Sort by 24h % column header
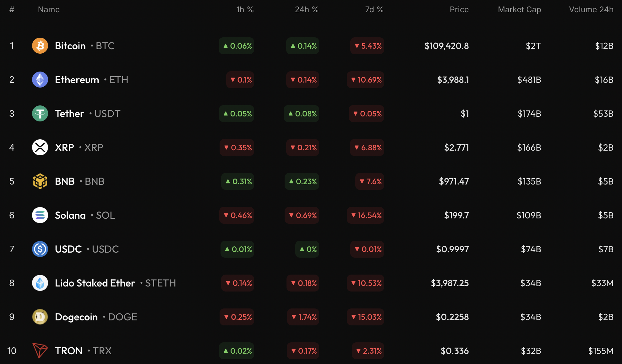 (306, 10)
